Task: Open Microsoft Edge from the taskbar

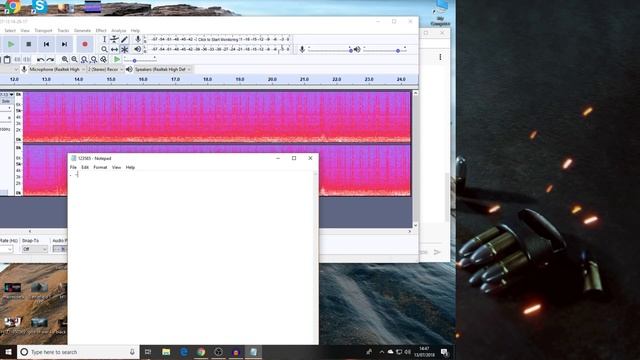Action: coord(184,352)
